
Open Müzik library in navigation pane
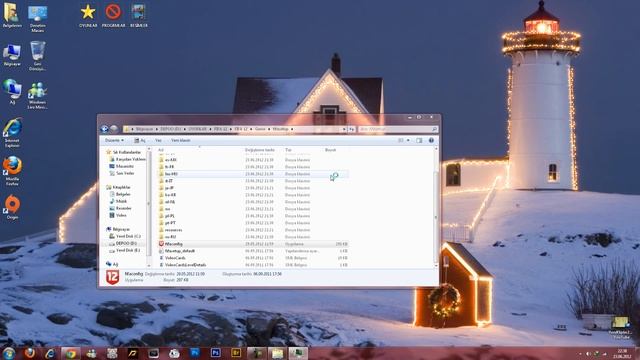click(118, 201)
